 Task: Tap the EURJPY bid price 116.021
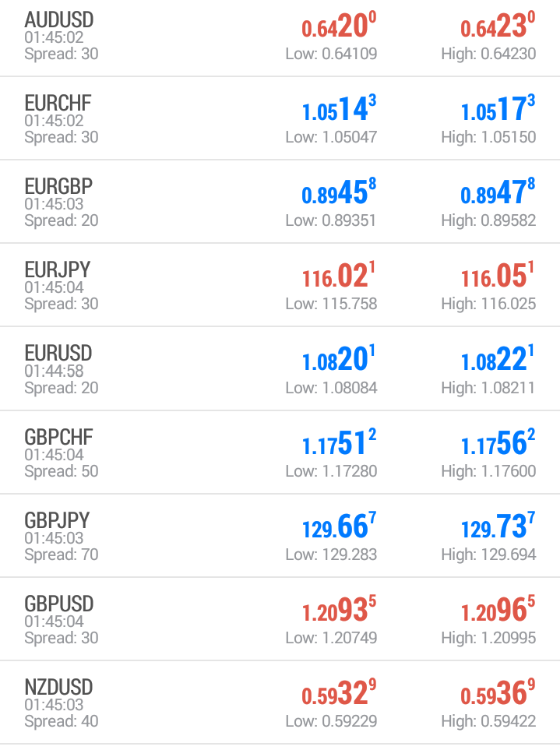pyautogui.click(x=339, y=276)
